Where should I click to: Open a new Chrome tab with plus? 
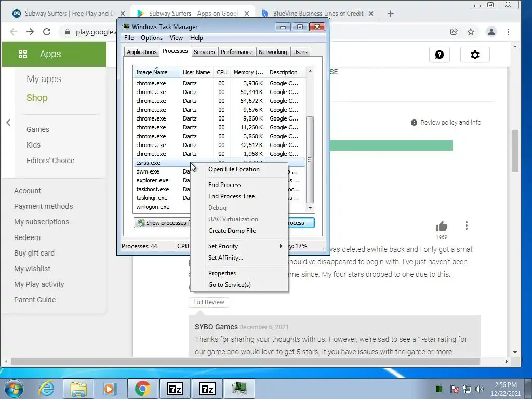click(391, 14)
